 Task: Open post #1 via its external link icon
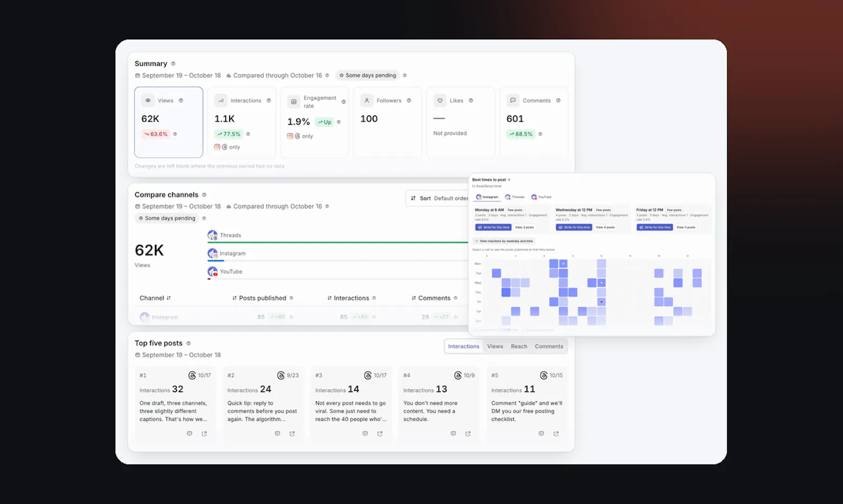point(204,434)
